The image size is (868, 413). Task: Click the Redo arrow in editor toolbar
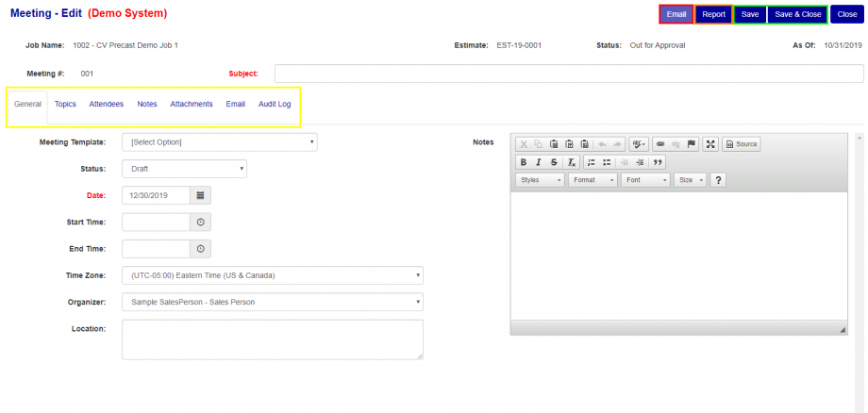pos(618,143)
